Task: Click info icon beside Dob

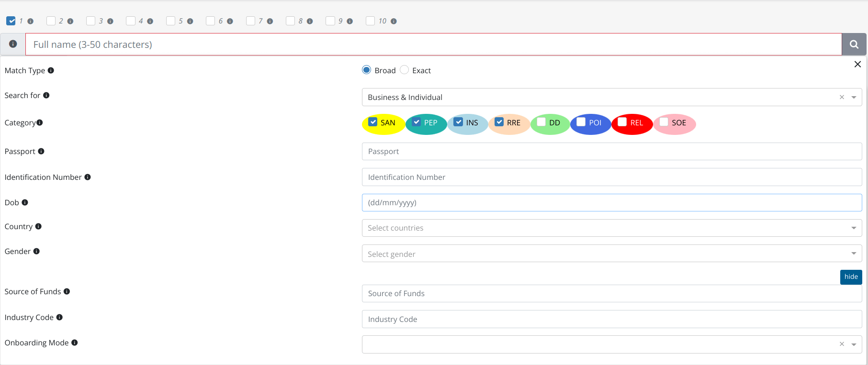Action: click(x=25, y=202)
